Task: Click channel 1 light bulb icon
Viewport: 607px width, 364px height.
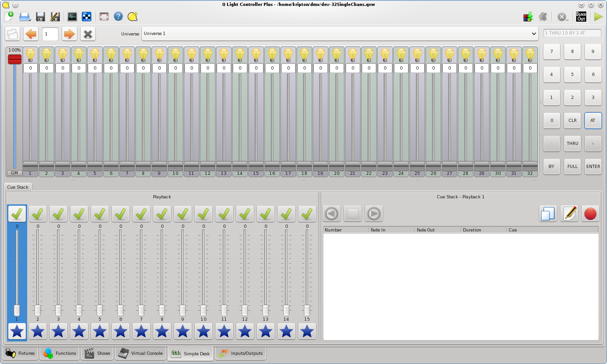Action: click(x=30, y=55)
